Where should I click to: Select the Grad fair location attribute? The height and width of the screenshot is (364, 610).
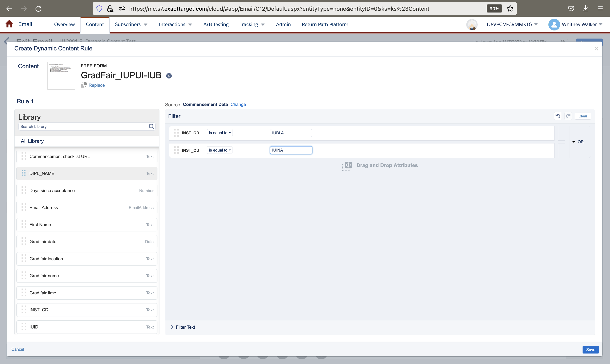87,259
